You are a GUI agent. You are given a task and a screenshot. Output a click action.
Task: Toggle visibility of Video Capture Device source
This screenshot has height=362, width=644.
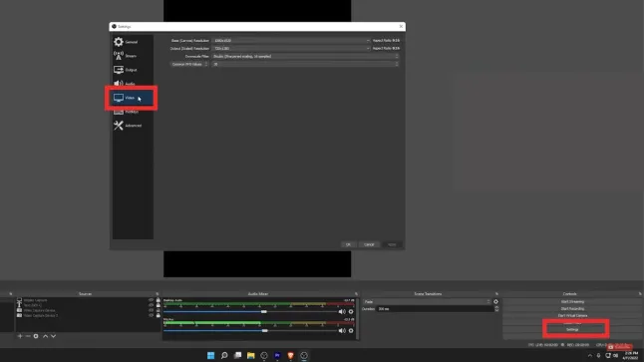coord(152,310)
